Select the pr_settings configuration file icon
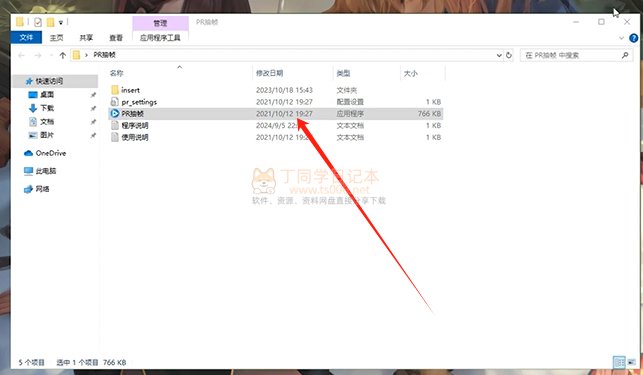 [x=115, y=102]
